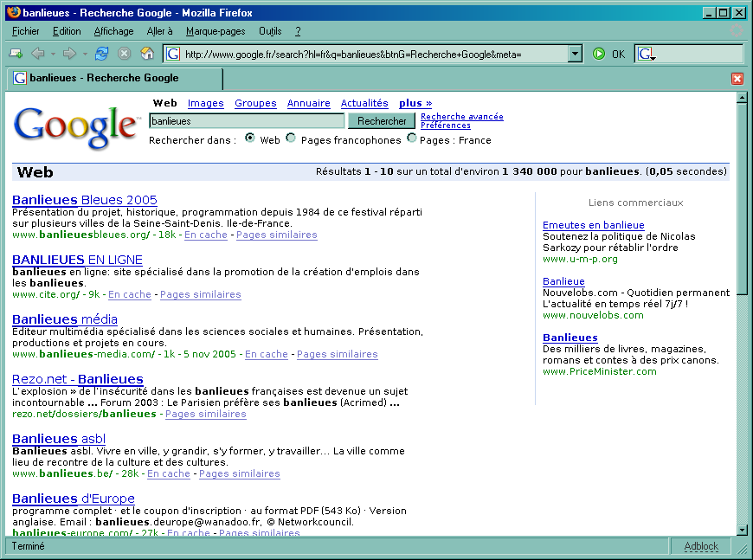This screenshot has width=753, height=560.
Task: Open the Aller à menu
Action: point(159,31)
